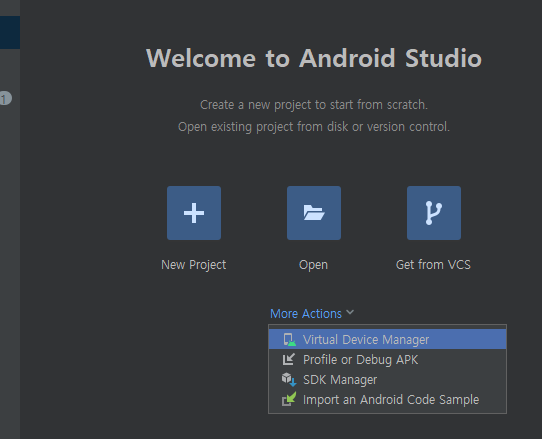This screenshot has width=542, height=439.
Task: Click the Welcome to Android Studio heading
Action: click(314, 58)
